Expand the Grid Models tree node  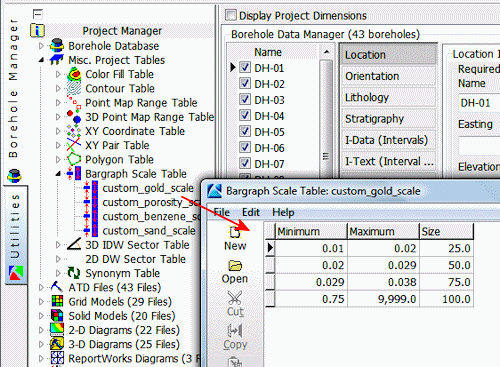point(41,302)
